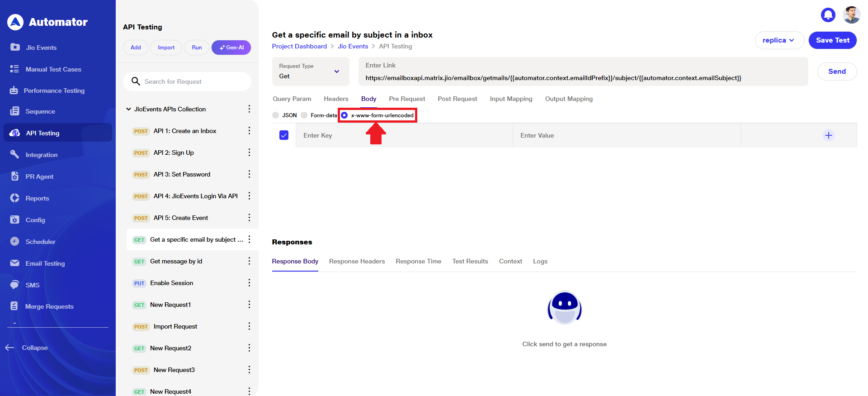Open the Test Results response tab
The height and width of the screenshot is (396, 868).
click(x=470, y=261)
